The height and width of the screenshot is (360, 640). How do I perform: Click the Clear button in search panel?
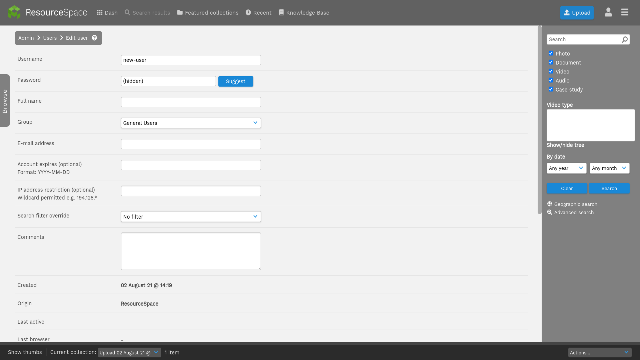[567, 189]
